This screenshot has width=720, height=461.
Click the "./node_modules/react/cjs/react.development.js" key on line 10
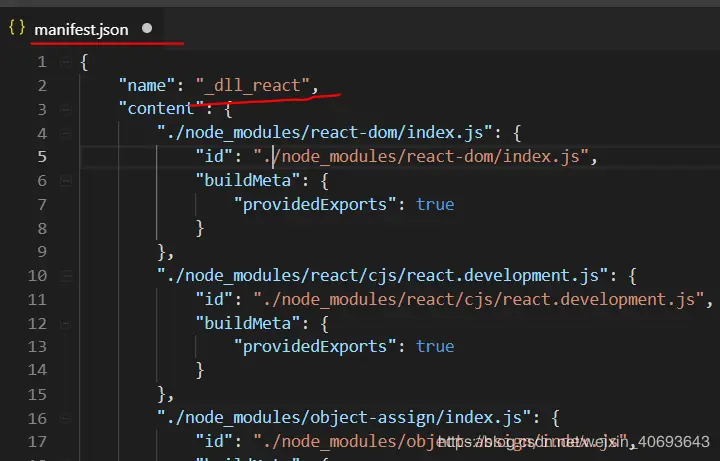click(x=383, y=275)
